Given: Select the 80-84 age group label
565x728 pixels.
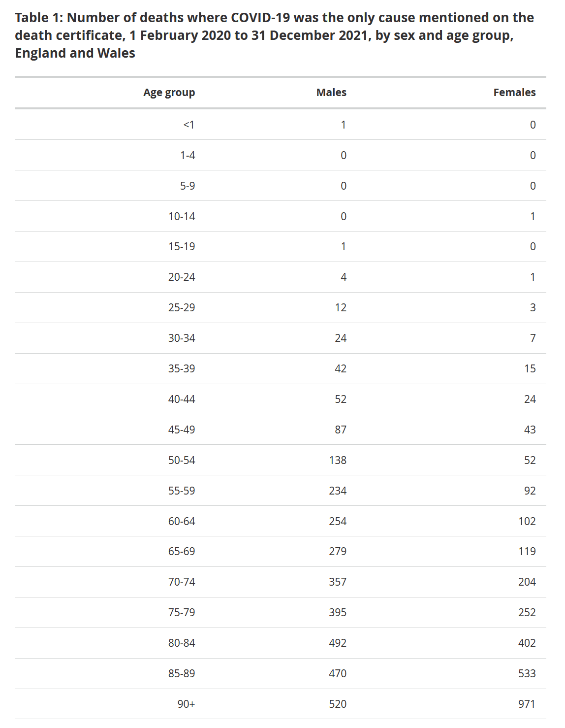Looking at the screenshot, I should pos(182,643).
